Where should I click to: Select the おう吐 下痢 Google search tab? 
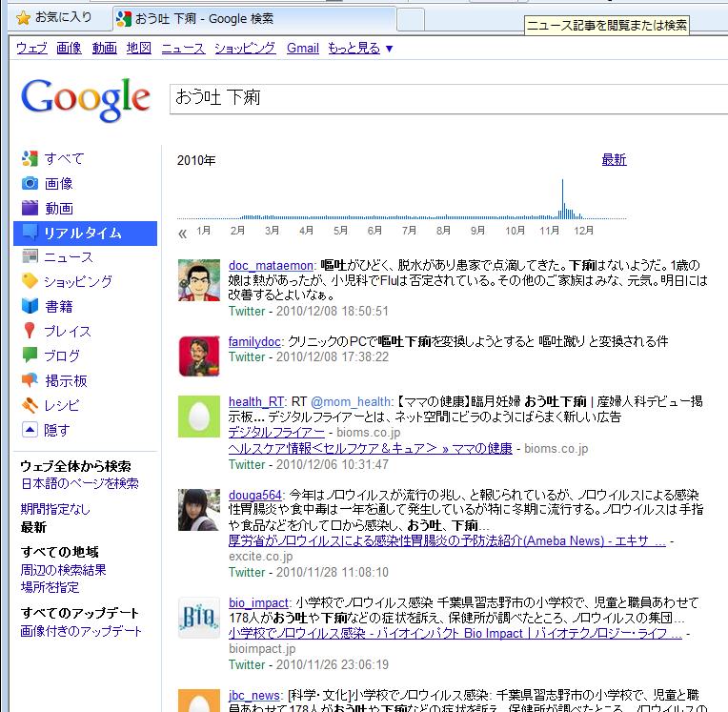point(254,18)
